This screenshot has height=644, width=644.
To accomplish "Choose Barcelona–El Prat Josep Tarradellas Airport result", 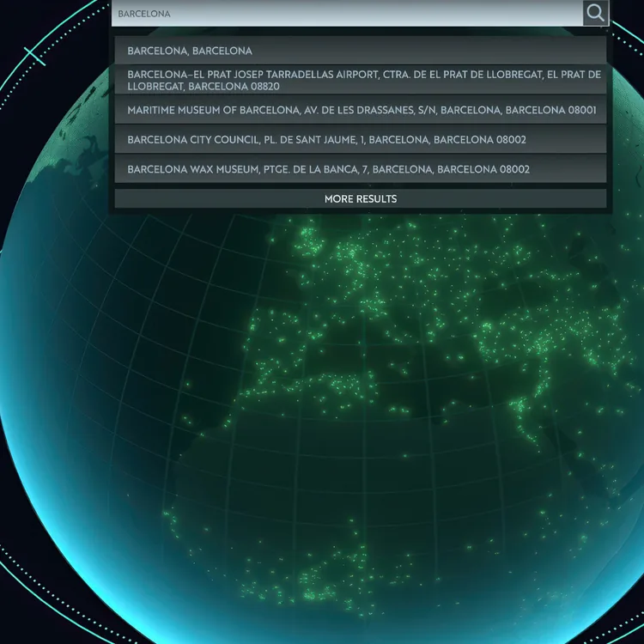I will tap(361, 80).
